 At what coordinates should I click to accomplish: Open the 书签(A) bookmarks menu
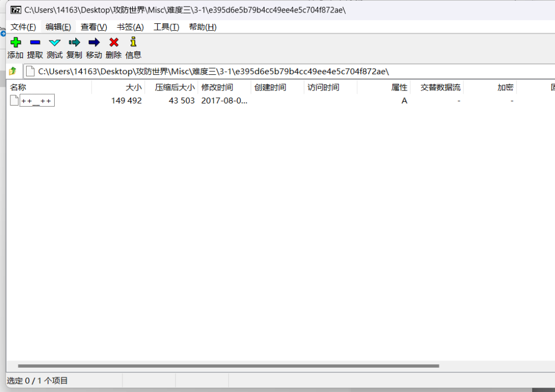tap(130, 27)
